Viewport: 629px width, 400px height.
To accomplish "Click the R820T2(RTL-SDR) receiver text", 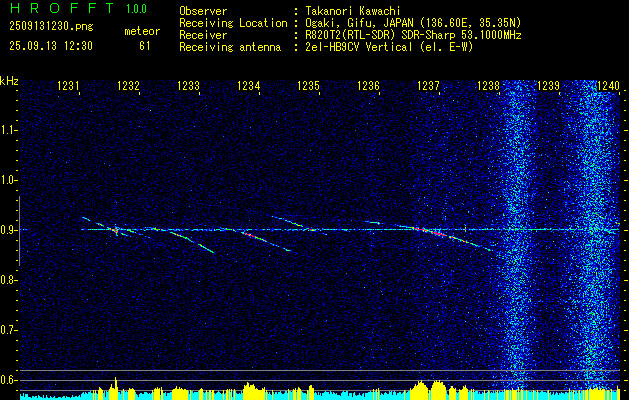I will coord(411,35).
